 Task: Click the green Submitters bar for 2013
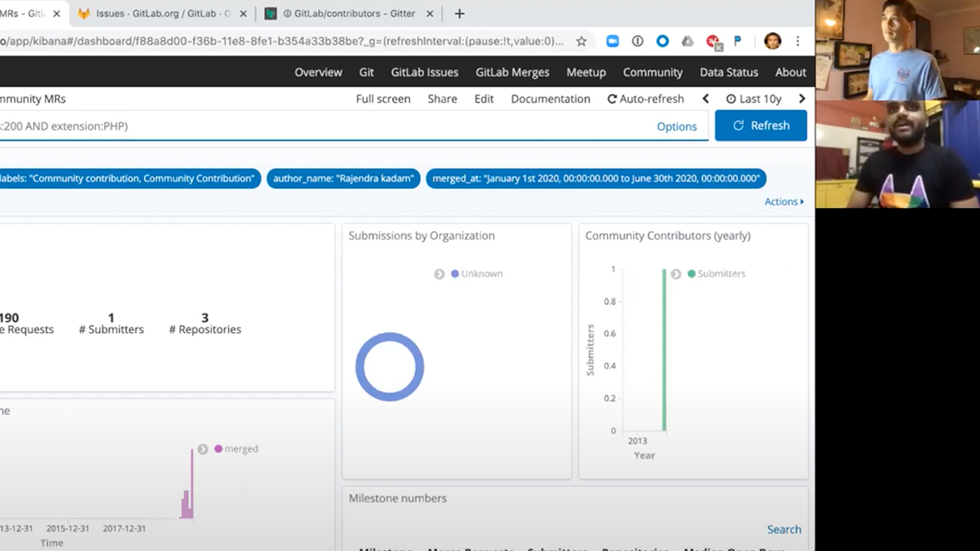[x=664, y=350]
